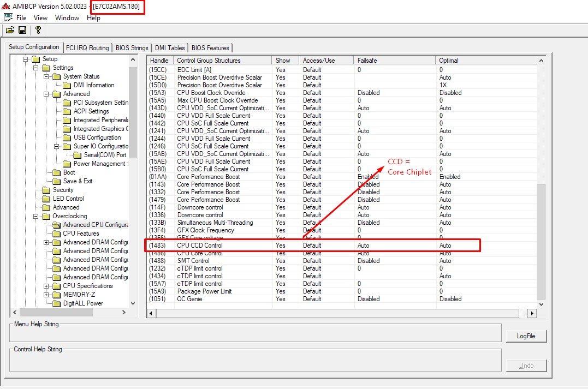Screen dimensions: 588x389
Task: Click the LogFile button
Action: 526,336
